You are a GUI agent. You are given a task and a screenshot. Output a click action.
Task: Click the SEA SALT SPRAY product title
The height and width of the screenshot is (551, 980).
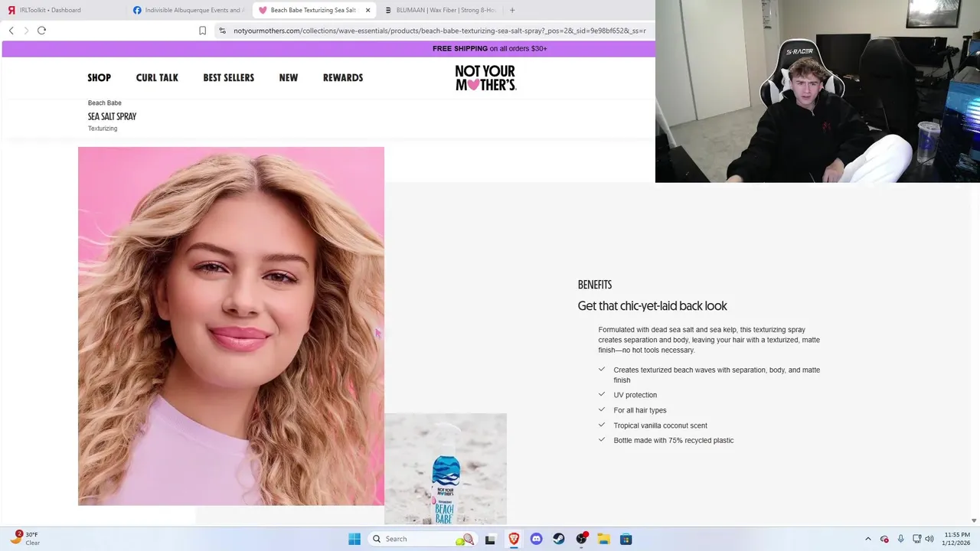click(x=112, y=116)
